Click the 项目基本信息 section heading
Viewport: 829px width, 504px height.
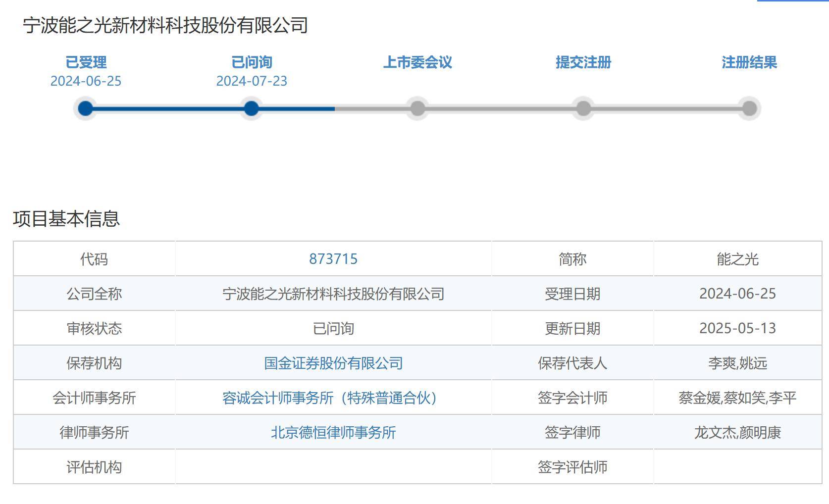click(x=66, y=218)
